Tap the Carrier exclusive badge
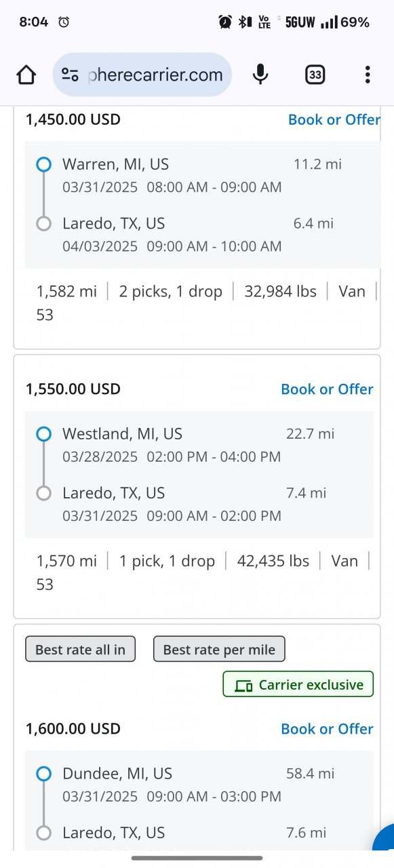Viewport: 394px width, 868px height. coord(298,684)
